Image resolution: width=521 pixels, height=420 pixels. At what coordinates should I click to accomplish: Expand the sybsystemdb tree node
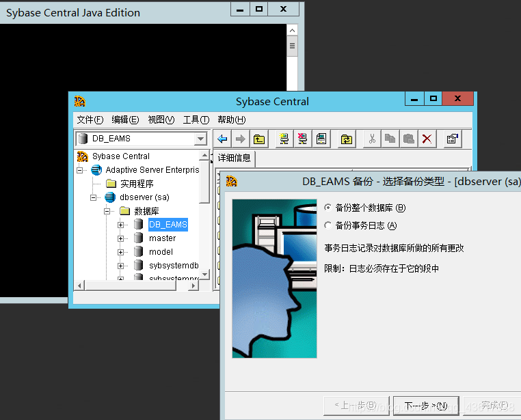click(120, 266)
